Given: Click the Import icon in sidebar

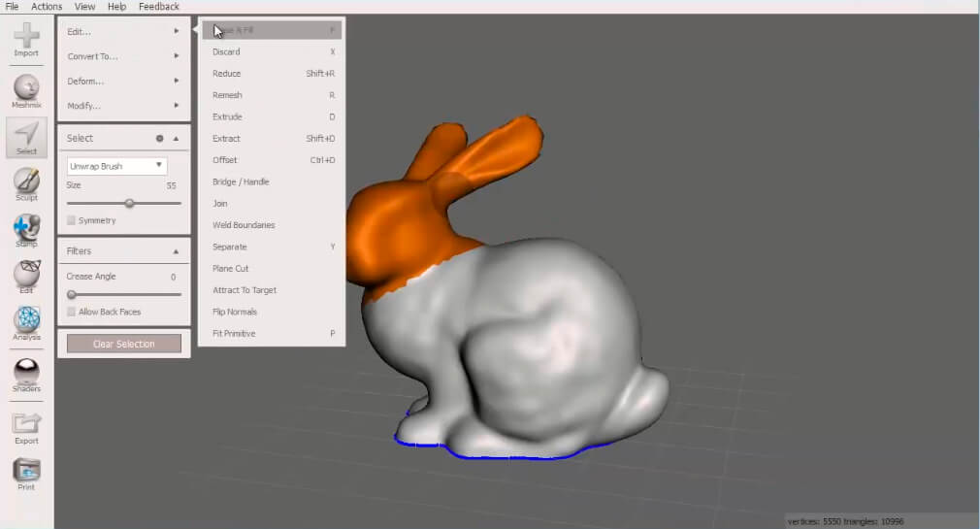Looking at the screenshot, I should point(26,39).
